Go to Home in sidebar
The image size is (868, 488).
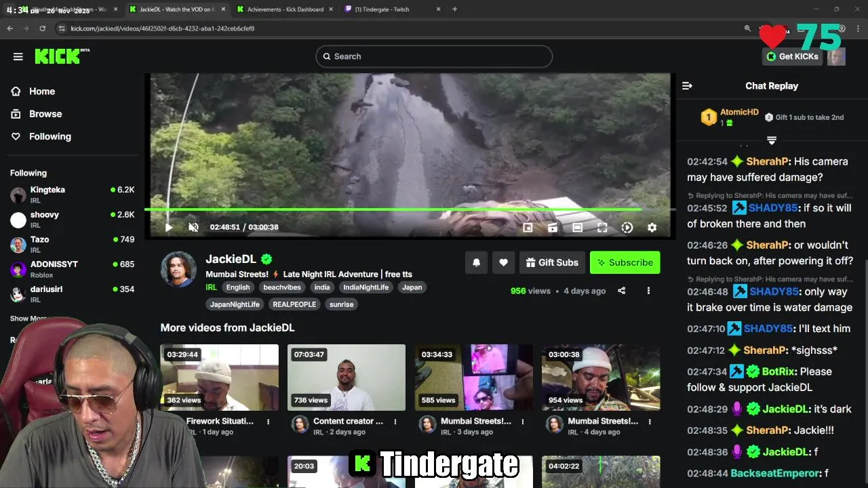(x=42, y=91)
